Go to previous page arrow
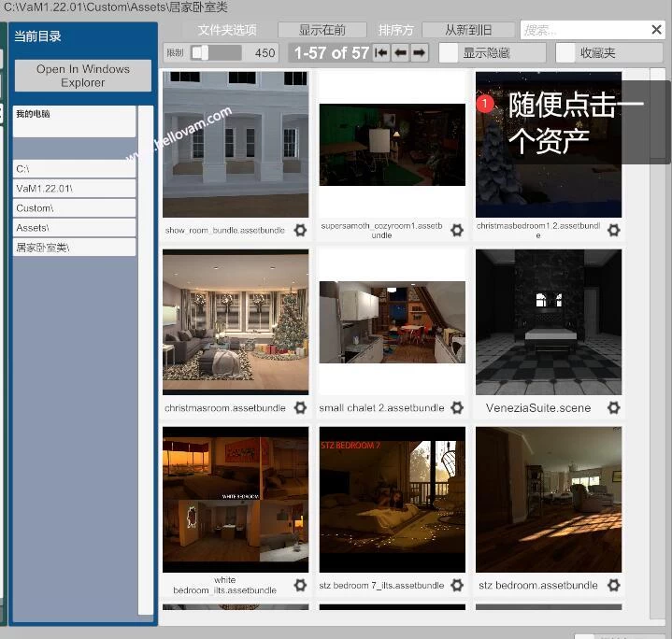 400,53
